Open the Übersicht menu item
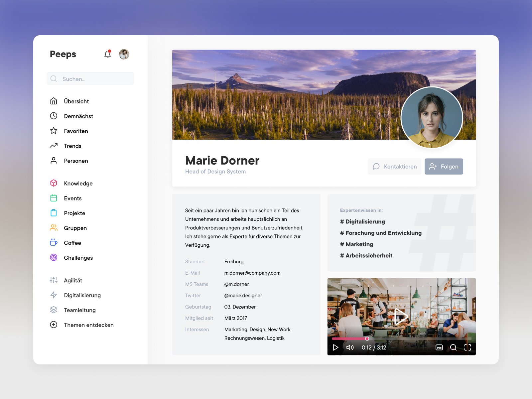The width and height of the screenshot is (532, 399). pos(76,101)
